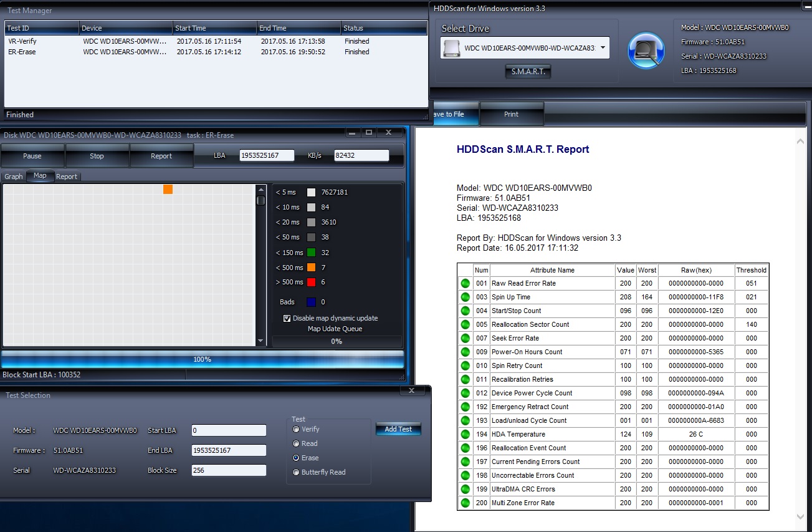Viewport: 812px width, 532px height.
Task: Click green status icon for Multi Zone Error Rate
Action: pos(465,503)
